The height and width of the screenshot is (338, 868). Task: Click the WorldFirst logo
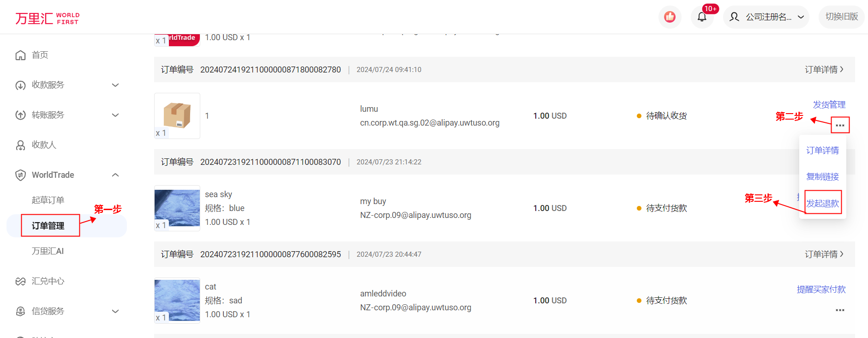pyautogui.click(x=47, y=18)
